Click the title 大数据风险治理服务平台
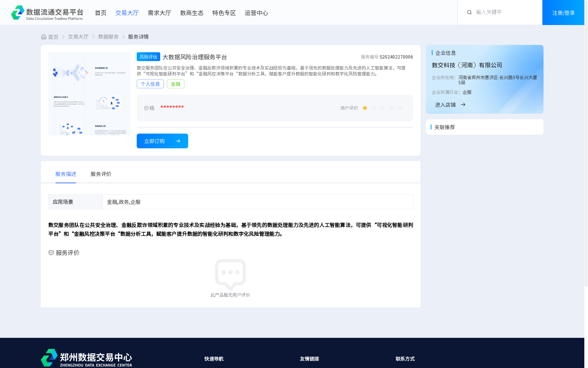 click(195, 57)
